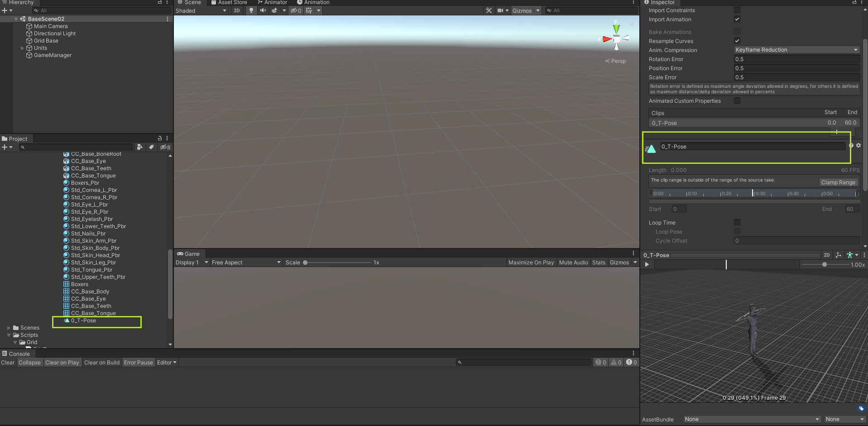The width and height of the screenshot is (868, 426).
Task: Toggle grid visibility icon in Scene toolbar
Action: [x=309, y=10]
